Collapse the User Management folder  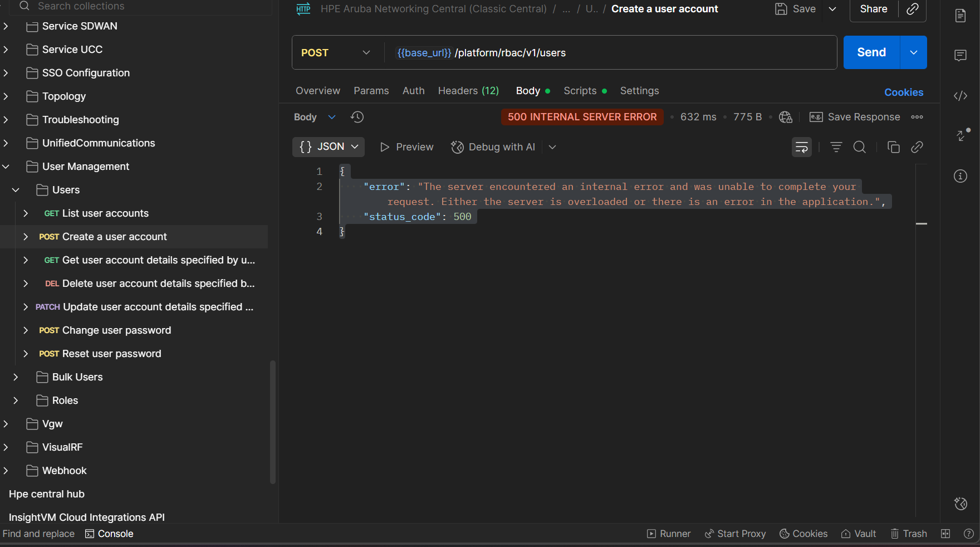point(6,167)
